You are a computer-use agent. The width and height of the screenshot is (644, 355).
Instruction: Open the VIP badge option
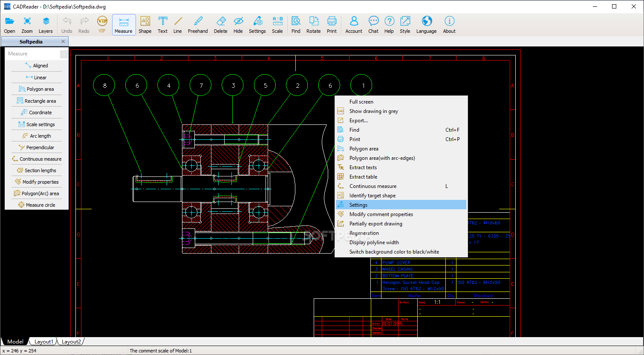[102, 25]
